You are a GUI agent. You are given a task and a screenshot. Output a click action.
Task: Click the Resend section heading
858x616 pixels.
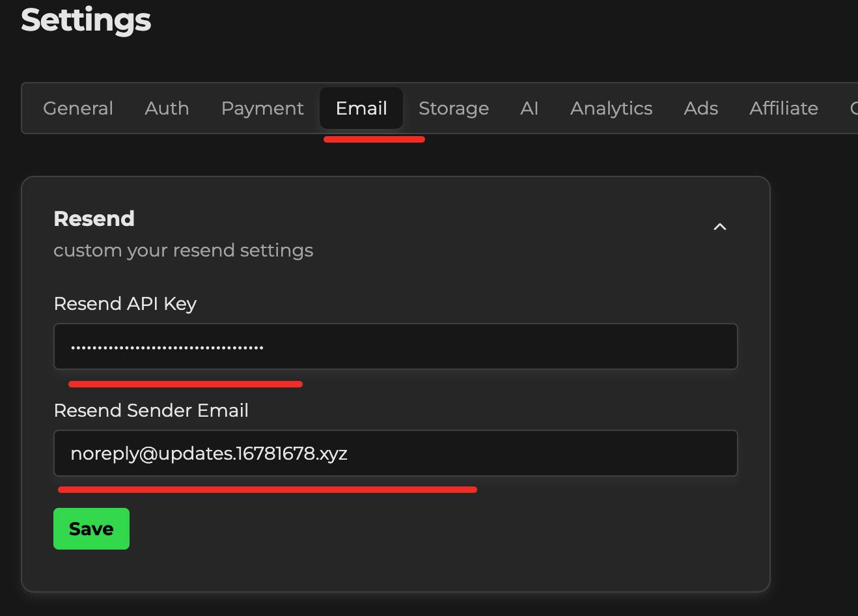tap(94, 219)
